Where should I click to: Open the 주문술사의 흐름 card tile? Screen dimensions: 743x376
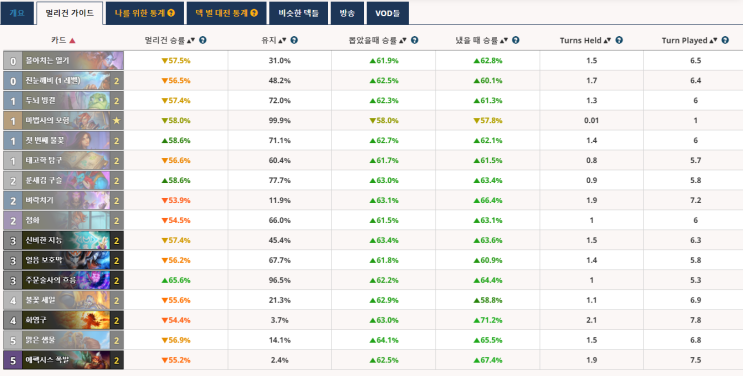point(63,280)
